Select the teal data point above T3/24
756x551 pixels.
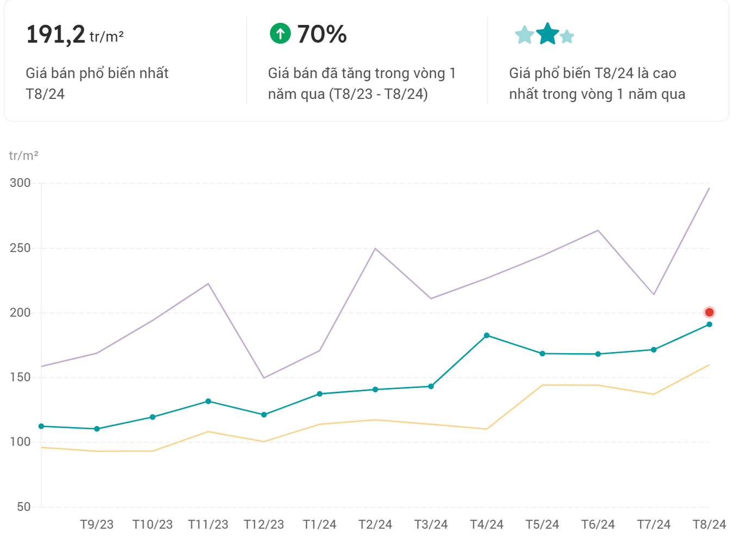(431, 387)
